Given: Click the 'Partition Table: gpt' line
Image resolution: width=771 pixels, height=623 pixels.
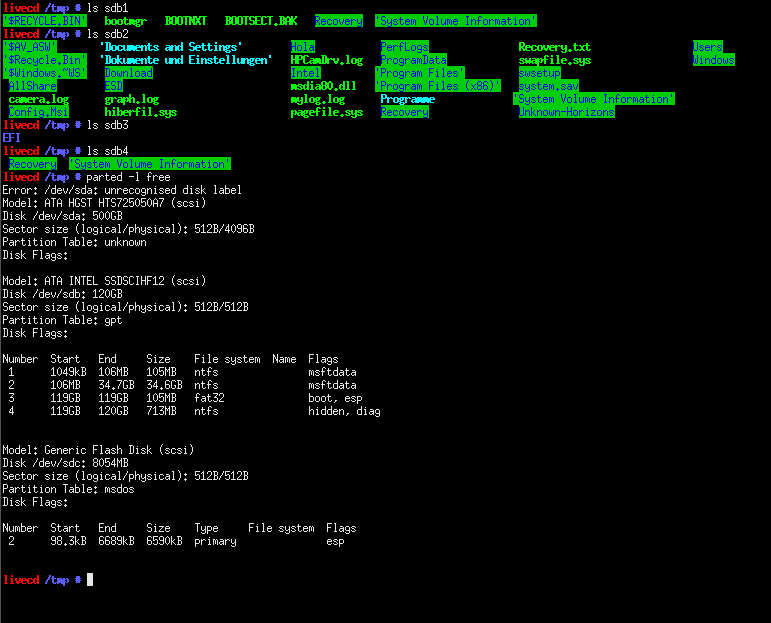Looking at the screenshot, I should tap(62, 320).
